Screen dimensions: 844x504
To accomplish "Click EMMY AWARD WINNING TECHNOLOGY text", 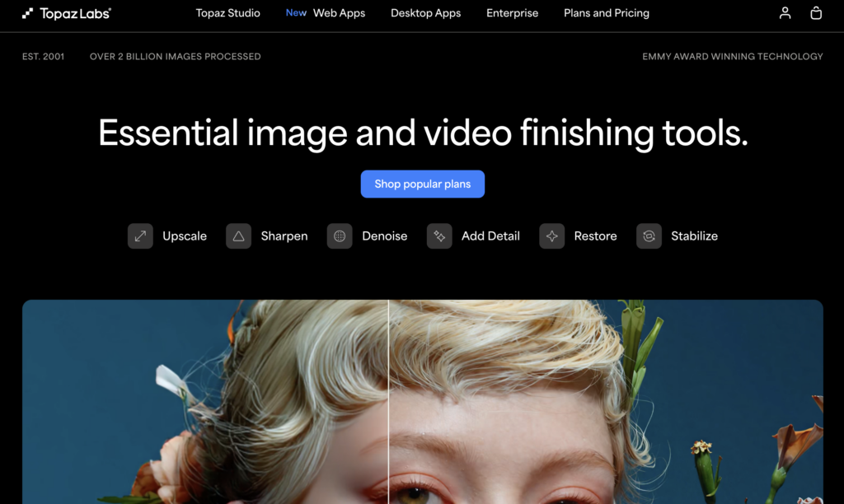I will 733,57.
